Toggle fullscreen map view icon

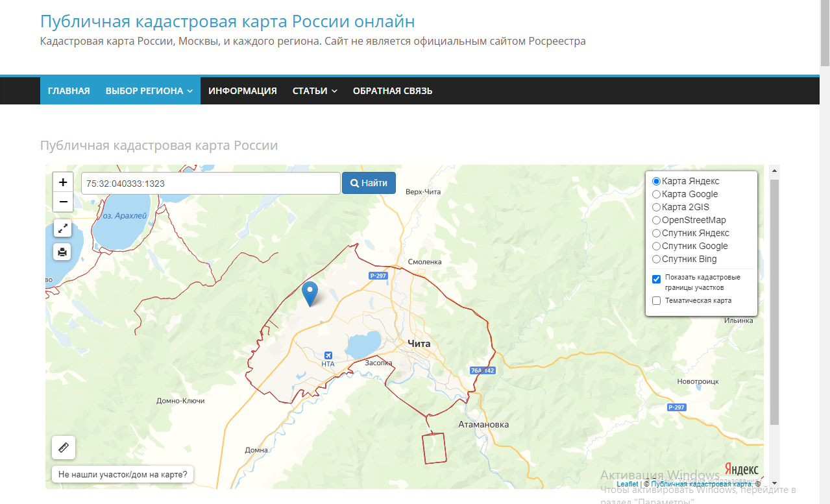pos(63,228)
